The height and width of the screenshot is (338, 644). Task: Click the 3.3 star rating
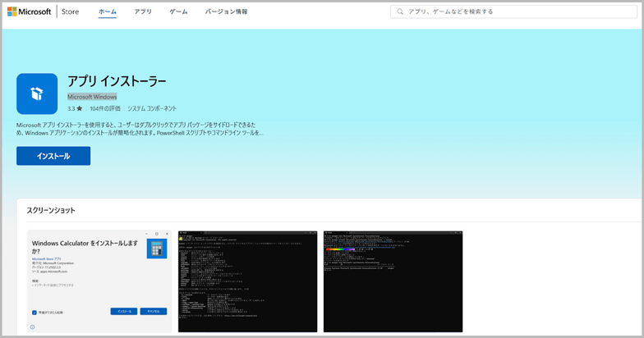[x=76, y=108]
